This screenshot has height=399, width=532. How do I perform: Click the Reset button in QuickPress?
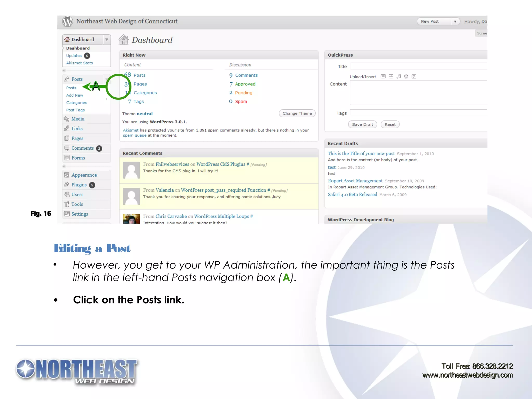tap(390, 124)
